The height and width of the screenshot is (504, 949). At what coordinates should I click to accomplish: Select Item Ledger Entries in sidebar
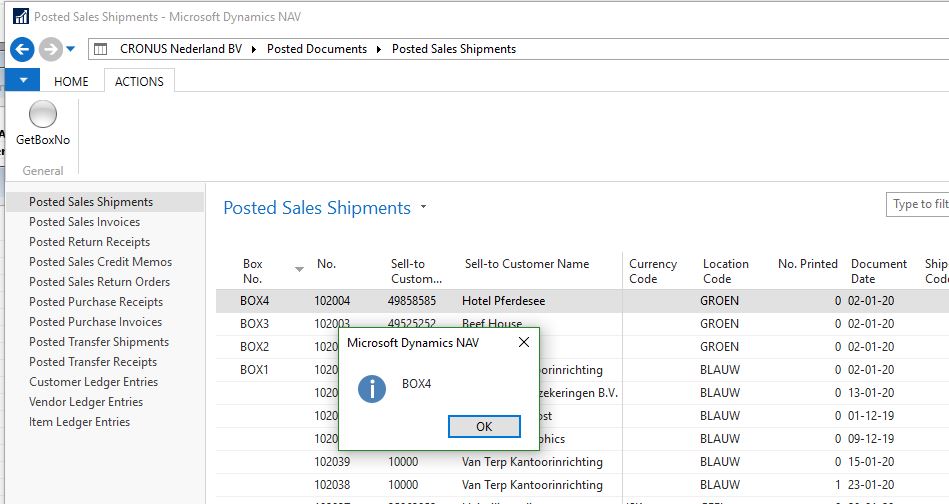(x=79, y=422)
